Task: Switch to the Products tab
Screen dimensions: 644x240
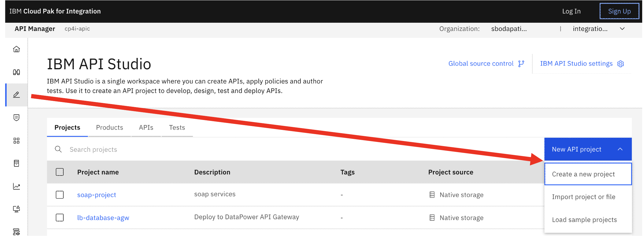Action: tap(110, 127)
